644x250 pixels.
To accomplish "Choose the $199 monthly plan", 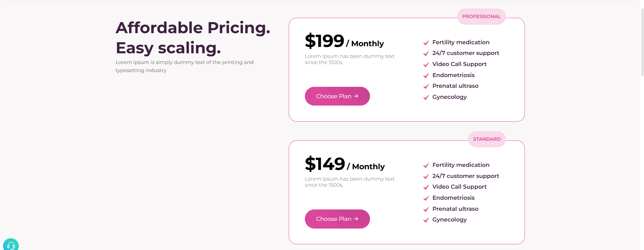I will coord(337,96).
